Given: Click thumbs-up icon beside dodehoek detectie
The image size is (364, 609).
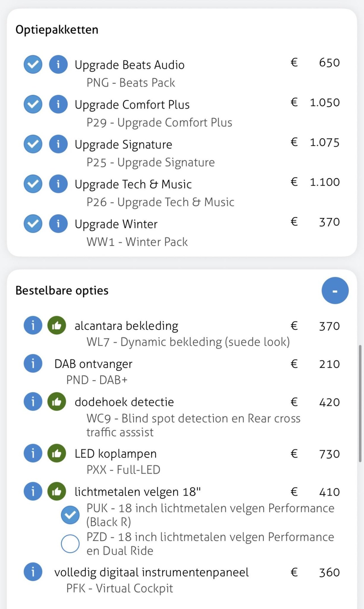Looking at the screenshot, I should pos(57,402).
